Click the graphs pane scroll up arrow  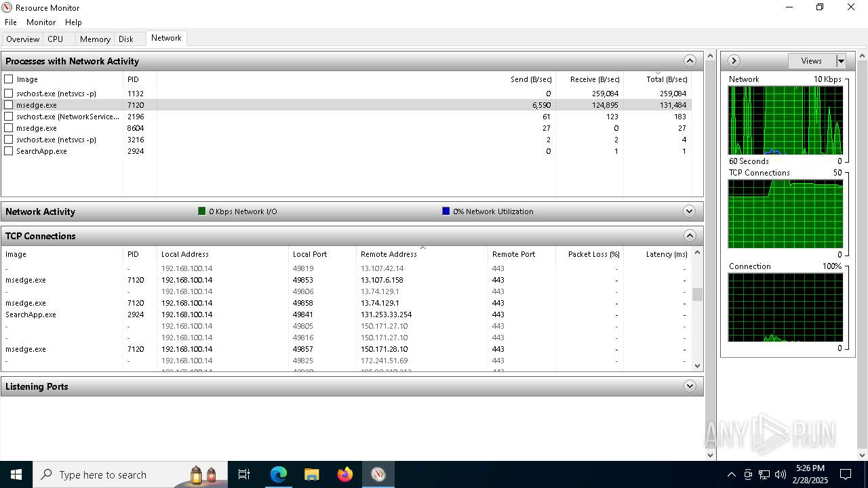click(x=862, y=55)
